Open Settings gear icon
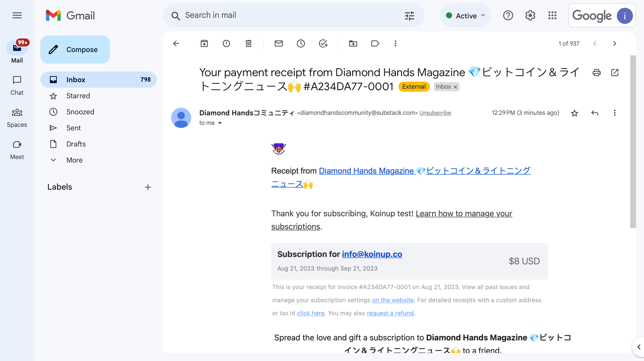 click(530, 16)
